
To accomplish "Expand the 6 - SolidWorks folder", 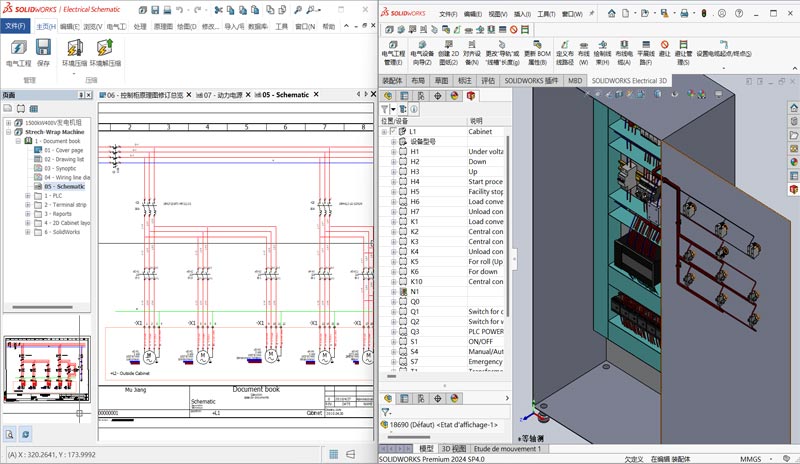I will (28, 232).
